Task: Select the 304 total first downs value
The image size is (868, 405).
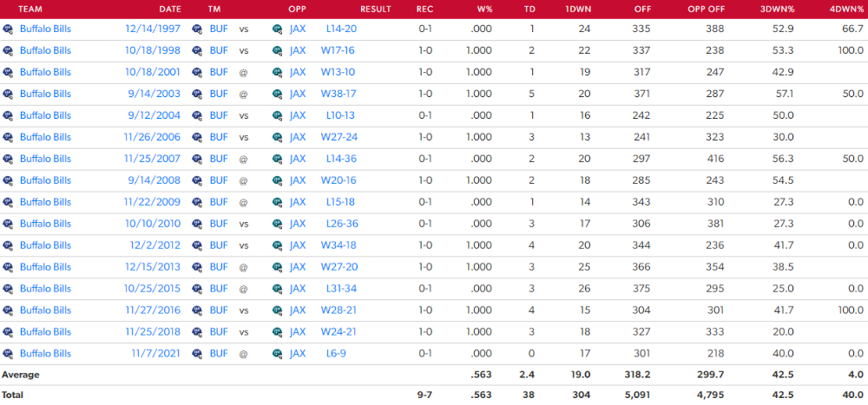Action: 582,395
